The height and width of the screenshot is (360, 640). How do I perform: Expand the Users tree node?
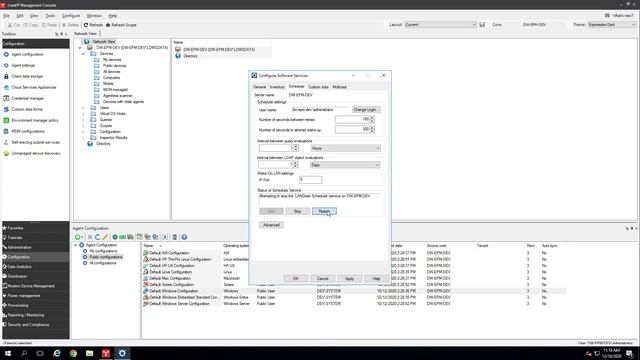83,108
